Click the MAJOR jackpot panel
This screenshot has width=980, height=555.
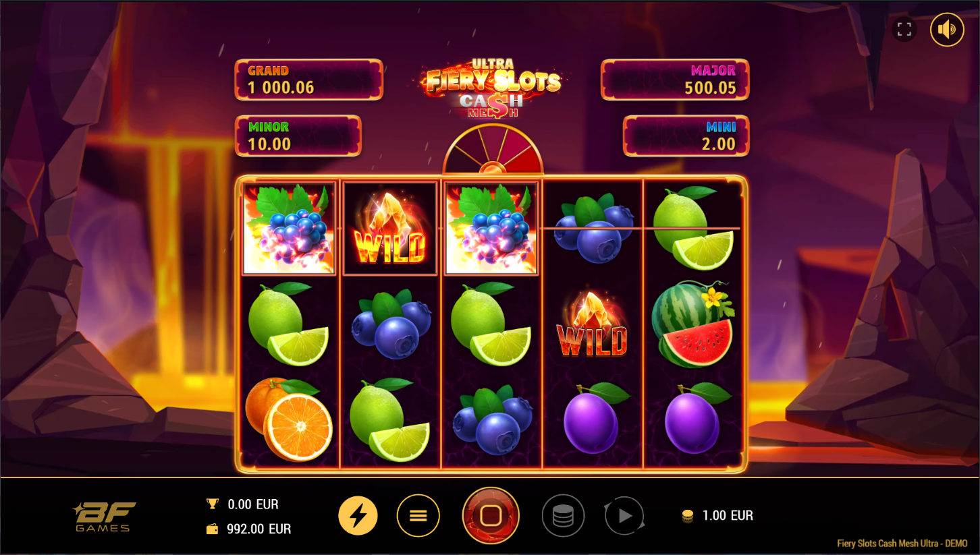[675, 80]
